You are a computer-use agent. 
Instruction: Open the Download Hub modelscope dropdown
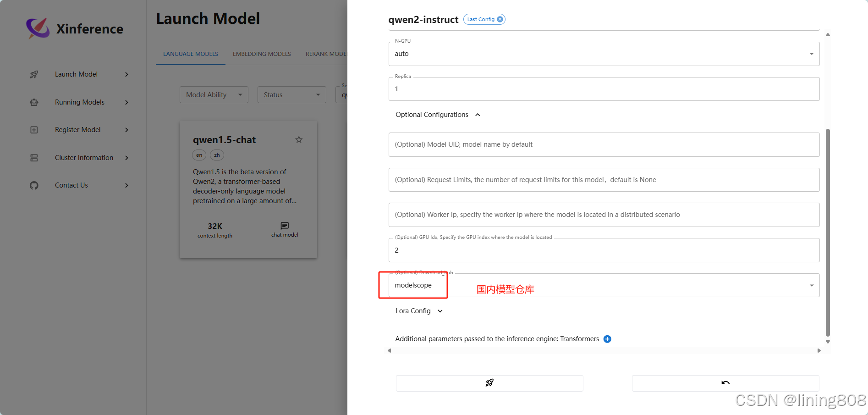[811, 285]
